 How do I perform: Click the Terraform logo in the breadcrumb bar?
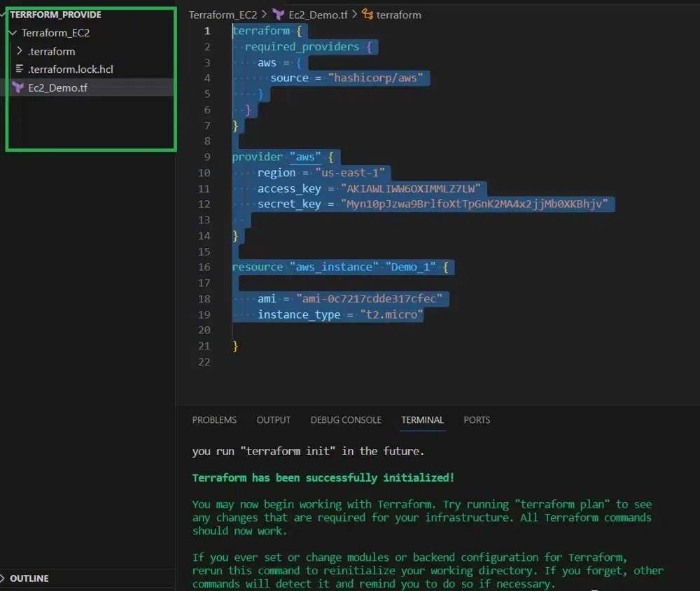(277, 14)
